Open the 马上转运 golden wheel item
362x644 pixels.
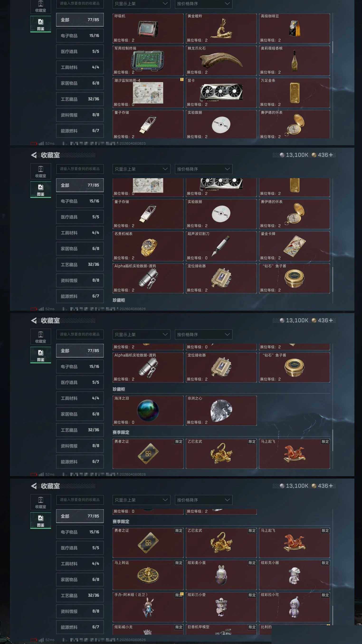(x=148, y=575)
